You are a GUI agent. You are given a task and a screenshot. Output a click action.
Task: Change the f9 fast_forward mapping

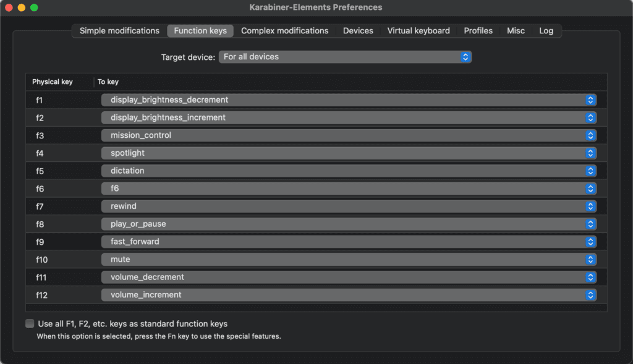tap(349, 242)
